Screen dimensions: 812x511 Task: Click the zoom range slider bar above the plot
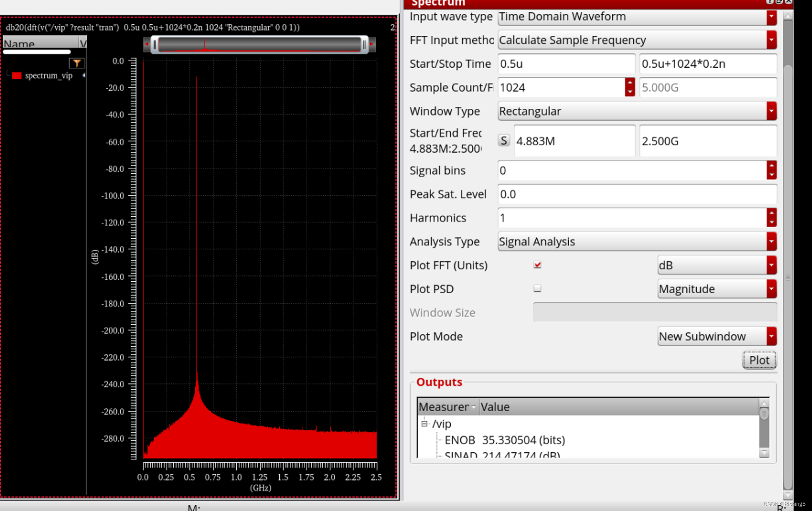pos(259,44)
